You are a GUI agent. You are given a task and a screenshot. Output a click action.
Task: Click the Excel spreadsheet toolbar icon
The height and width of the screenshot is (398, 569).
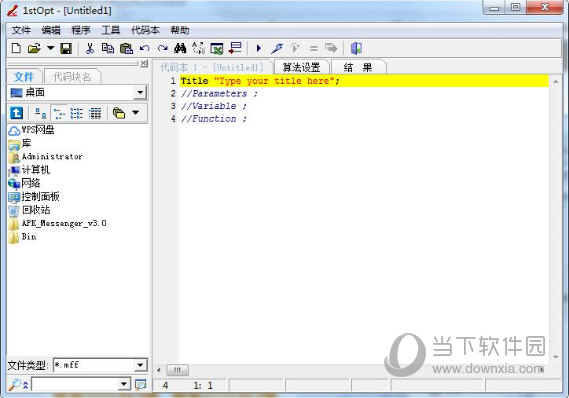pos(217,48)
